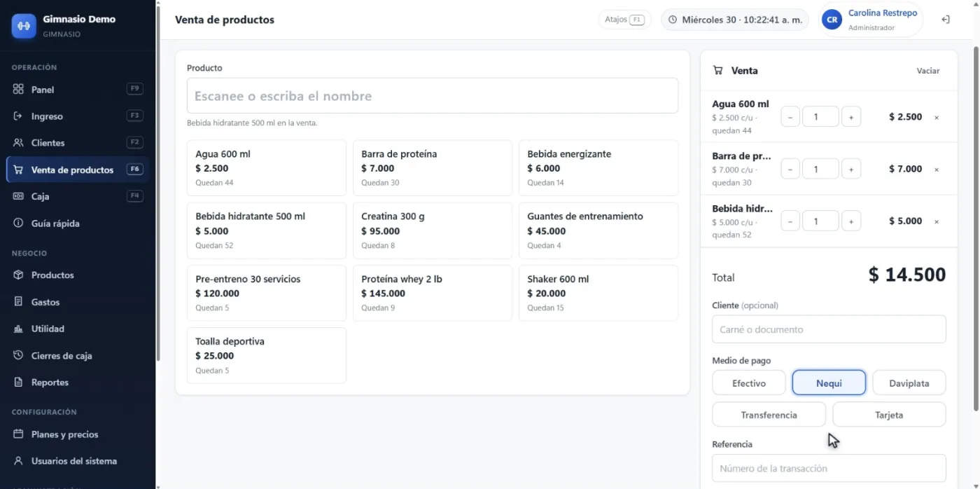This screenshot has width=980, height=489.
Task: Click Vaciar to empty the sale
Action: tap(928, 71)
